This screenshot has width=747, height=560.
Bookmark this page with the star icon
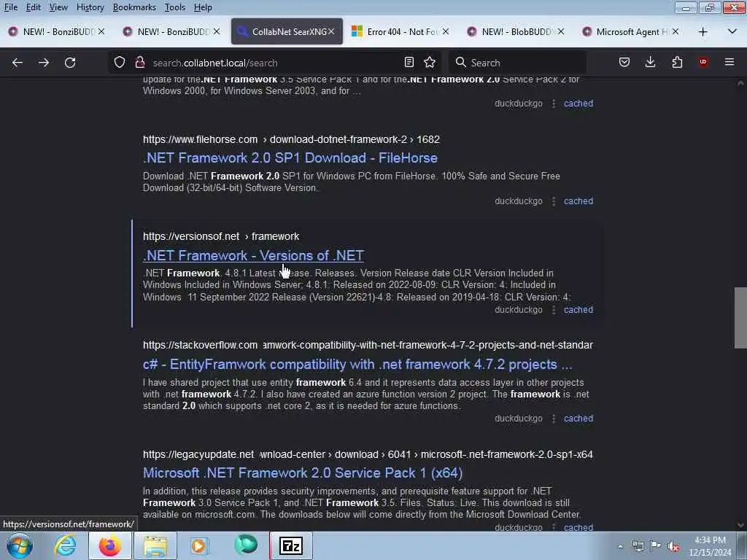[x=430, y=63]
